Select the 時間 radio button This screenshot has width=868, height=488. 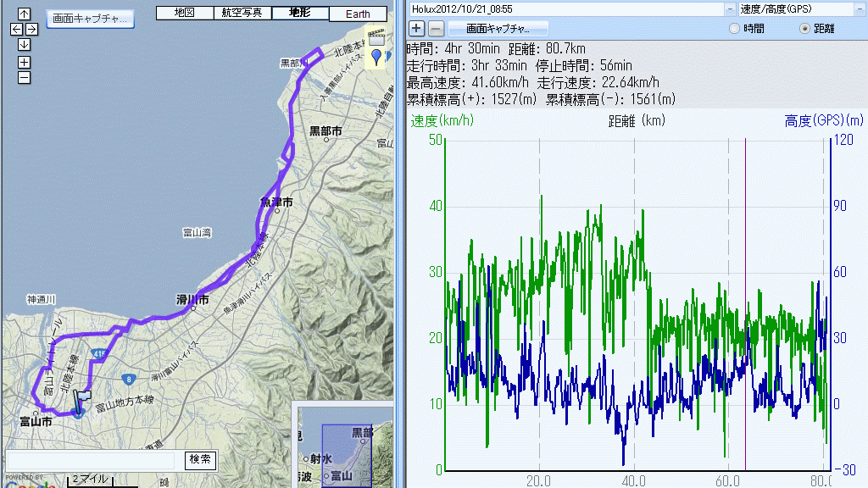pos(734,29)
